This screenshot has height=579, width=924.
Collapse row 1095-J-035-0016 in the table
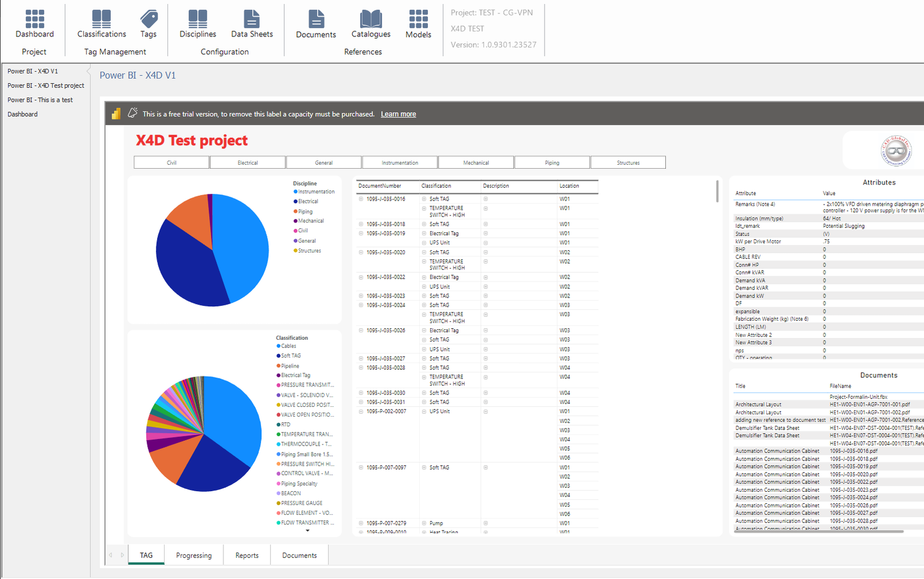[361, 199]
